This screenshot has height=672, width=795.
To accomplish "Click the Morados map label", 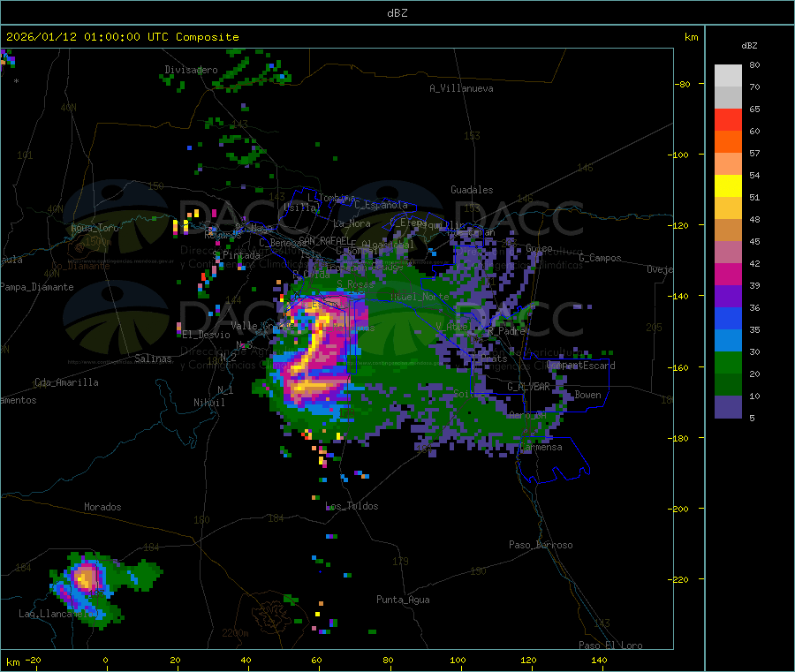I will pyautogui.click(x=102, y=507).
